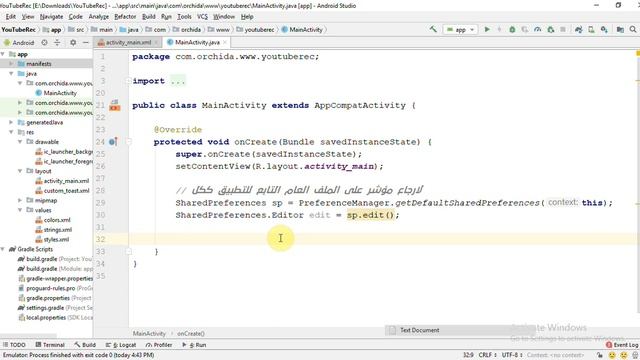Click the Search Everywhere magnifier icon
This screenshot has width=640, height=360.
633,29
